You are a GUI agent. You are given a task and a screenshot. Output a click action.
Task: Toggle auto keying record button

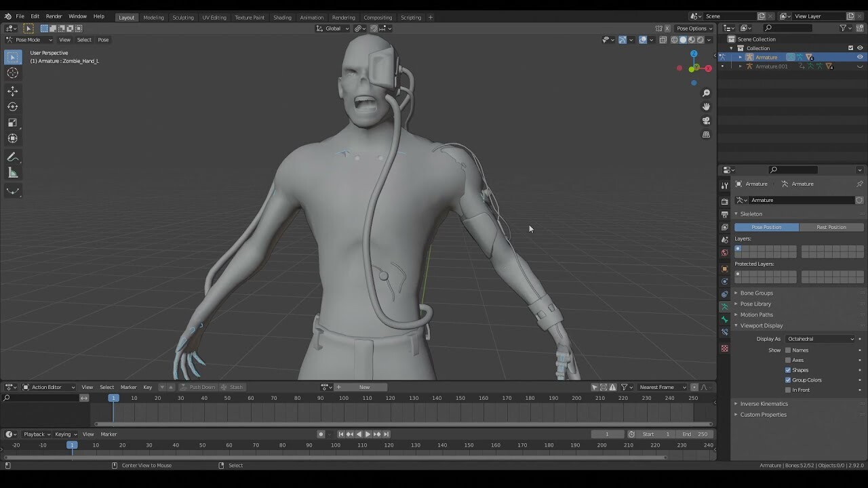(x=321, y=434)
